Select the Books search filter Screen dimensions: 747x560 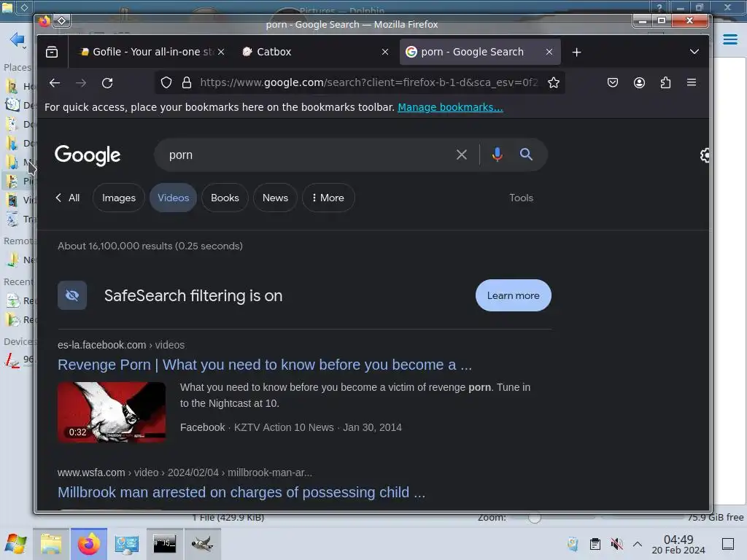(225, 198)
